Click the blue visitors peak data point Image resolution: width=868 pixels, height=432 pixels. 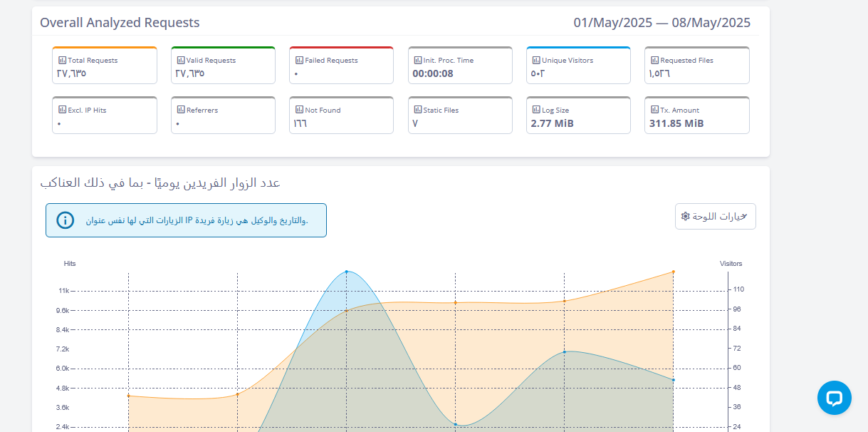pyautogui.click(x=347, y=272)
